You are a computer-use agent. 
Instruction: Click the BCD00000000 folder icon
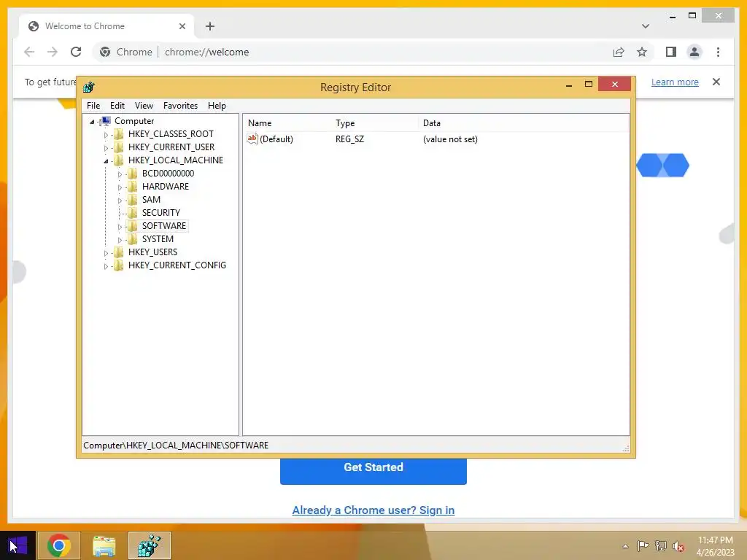tap(133, 174)
